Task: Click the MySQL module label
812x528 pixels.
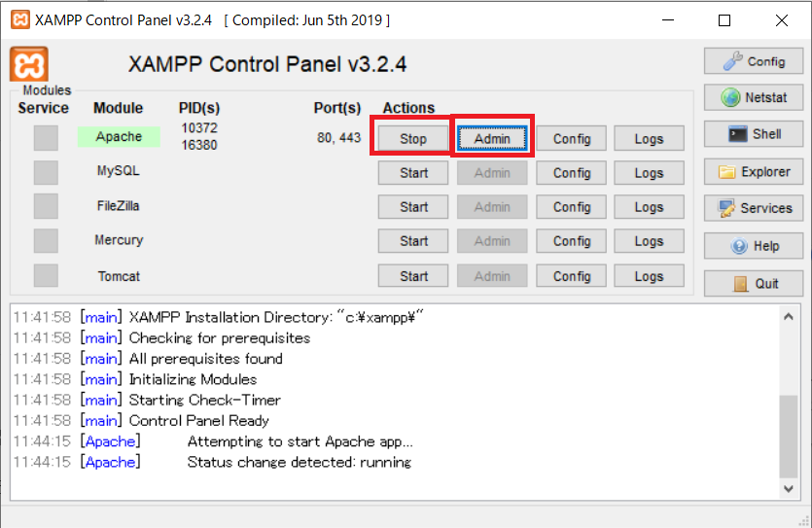Action: (x=118, y=171)
